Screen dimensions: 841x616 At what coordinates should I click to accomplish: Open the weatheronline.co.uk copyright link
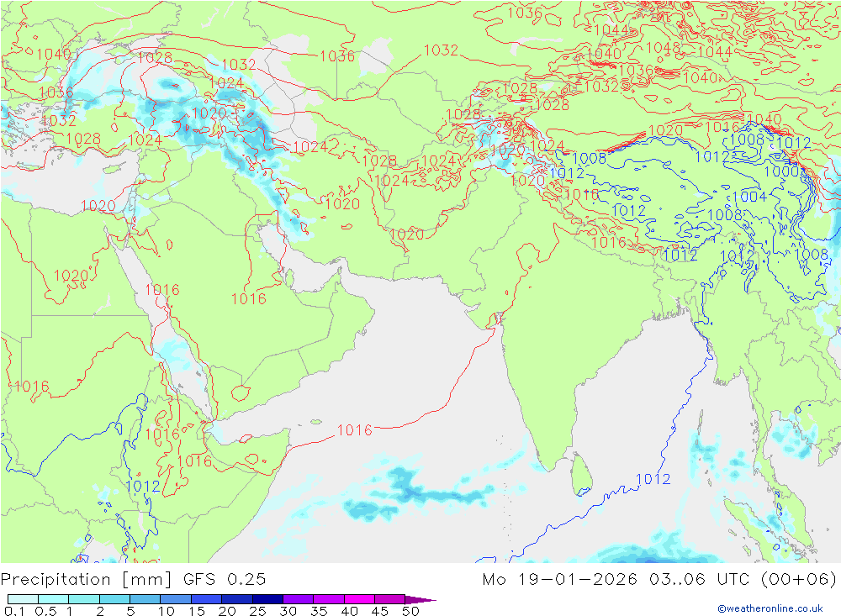pyautogui.click(x=770, y=608)
